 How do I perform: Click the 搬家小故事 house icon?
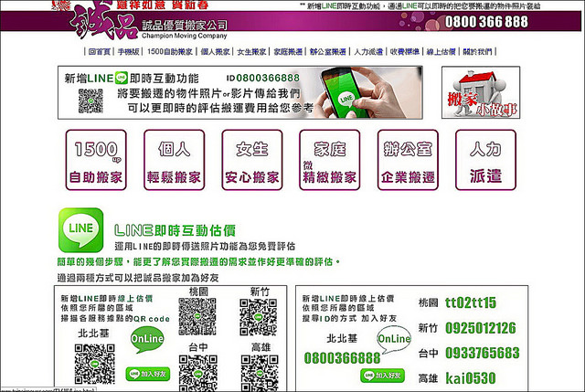pyautogui.click(x=474, y=93)
